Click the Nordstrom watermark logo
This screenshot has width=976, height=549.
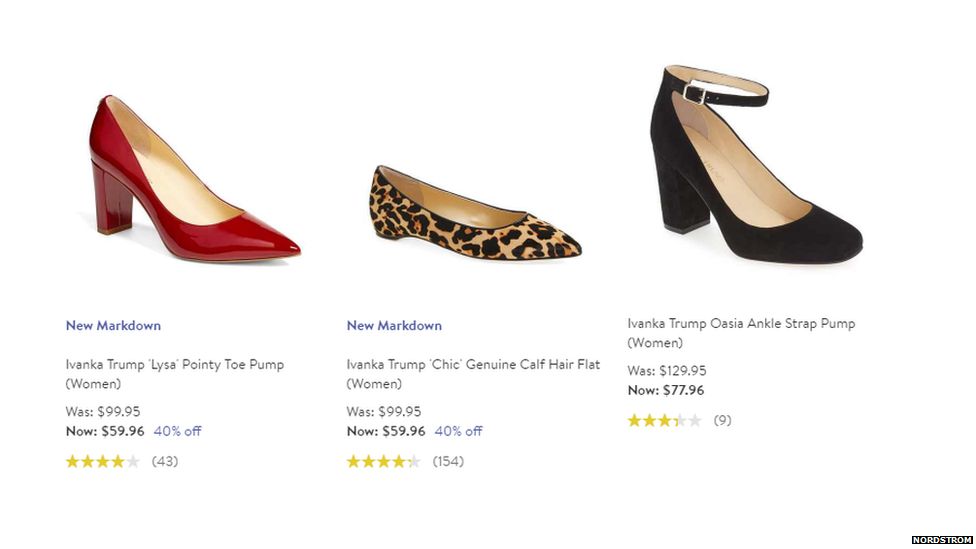click(x=941, y=539)
